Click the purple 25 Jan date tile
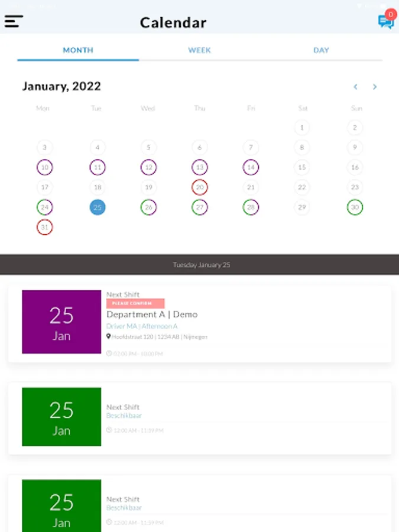 tap(61, 322)
